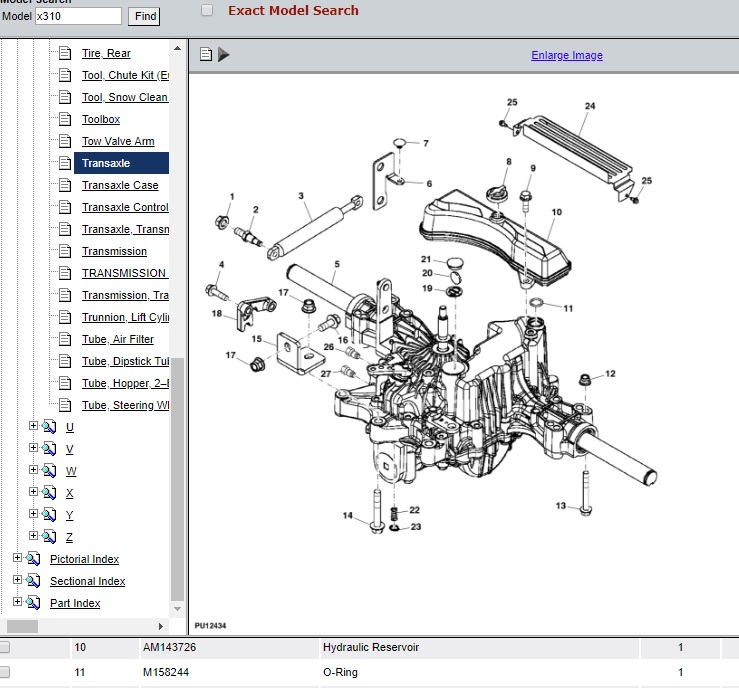
Task: Expand the Z tree node
Action: 33,535
